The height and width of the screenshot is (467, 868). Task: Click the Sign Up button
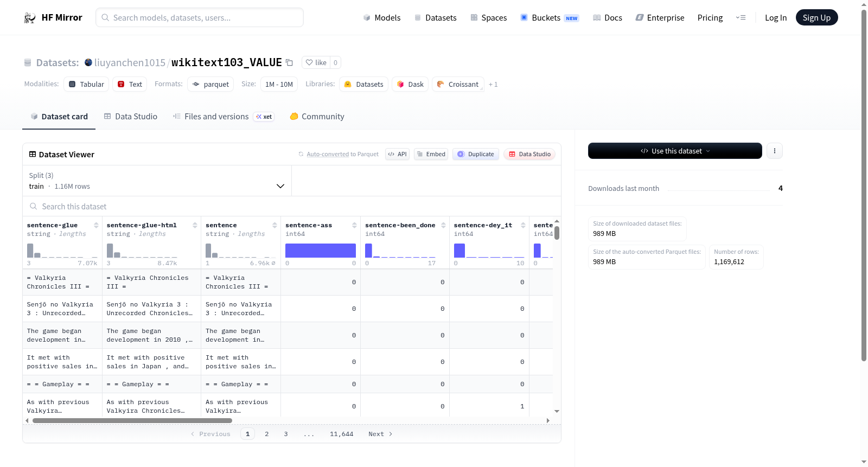(817, 18)
